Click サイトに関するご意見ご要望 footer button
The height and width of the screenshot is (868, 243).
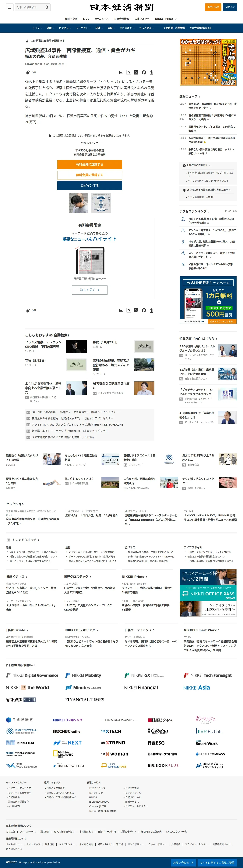click(x=217, y=863)
